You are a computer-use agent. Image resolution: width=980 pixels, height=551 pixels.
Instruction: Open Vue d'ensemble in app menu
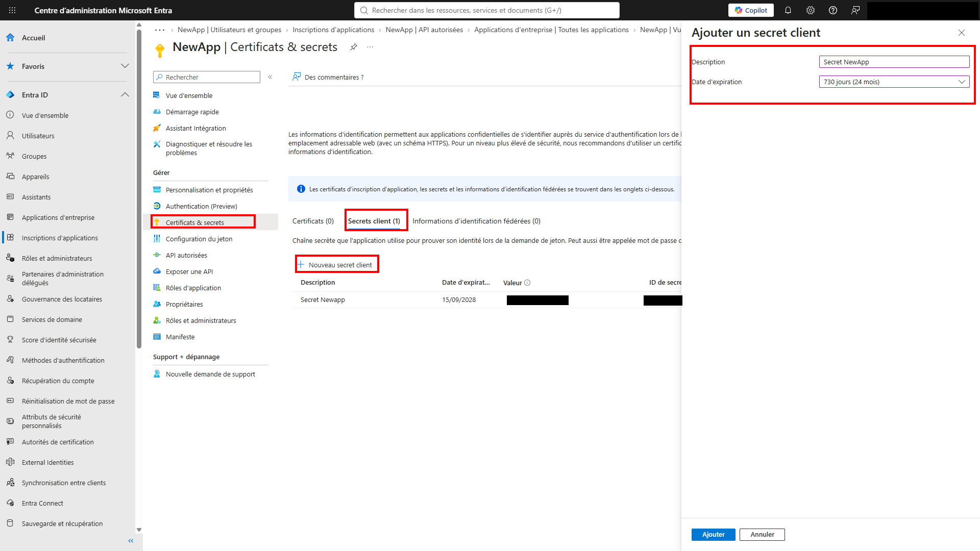tap(189, 95)
